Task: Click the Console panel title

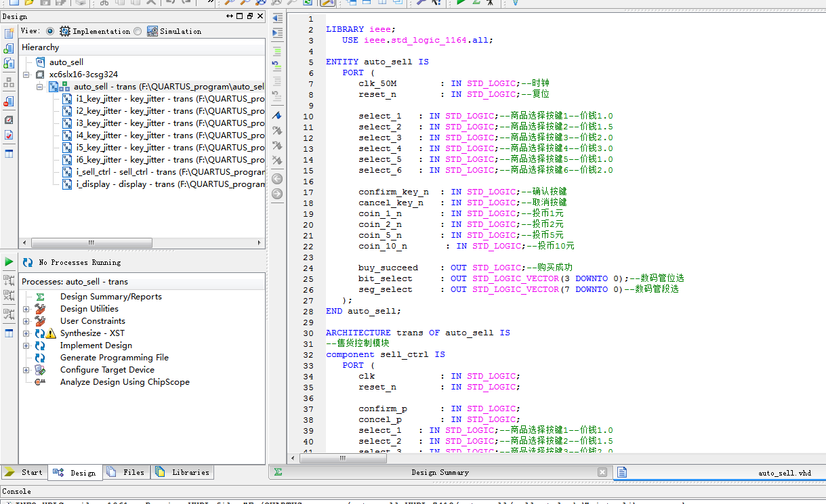Action: pyautogui.click(x=17, y=491)
